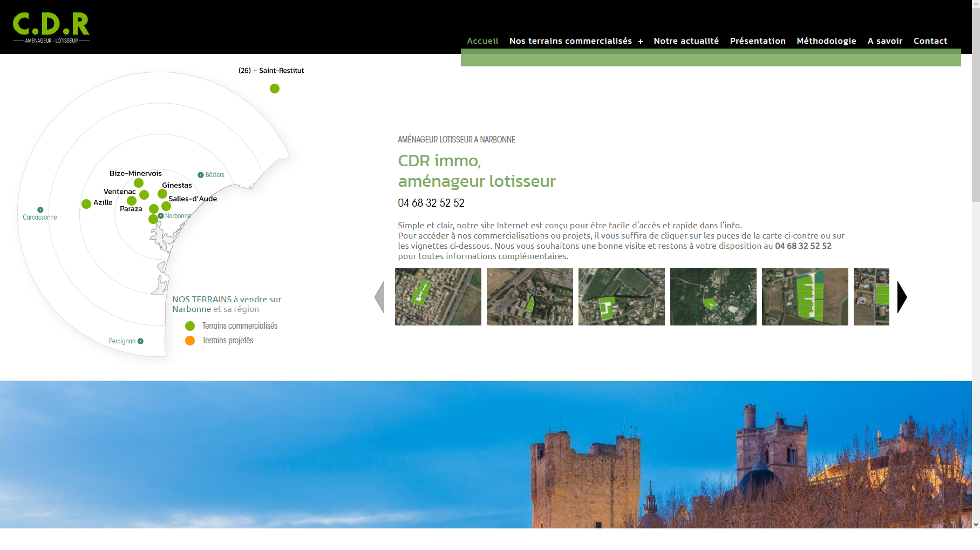
Task: Go back with the left carousel arrow
Action: pos(379,296)
